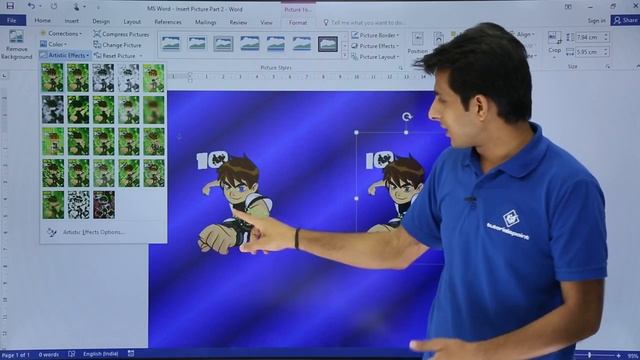Apply the Pencil Grayscale artistic effect
The image size is (640, 360).
point(103,78)
